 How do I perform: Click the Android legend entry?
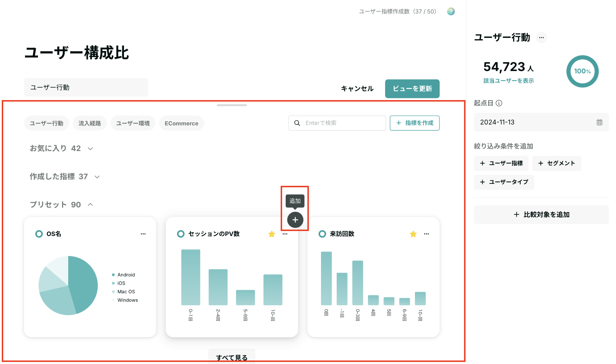[123, 275]
